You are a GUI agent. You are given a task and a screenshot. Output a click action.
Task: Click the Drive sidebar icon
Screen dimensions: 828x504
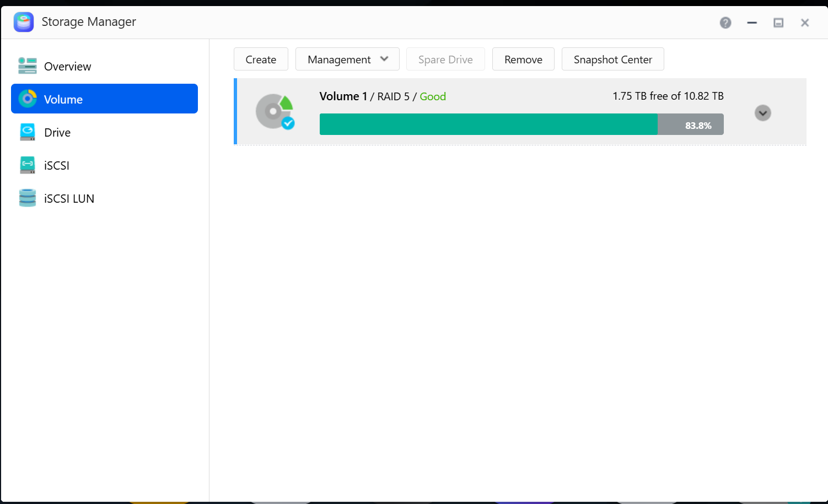27,132
